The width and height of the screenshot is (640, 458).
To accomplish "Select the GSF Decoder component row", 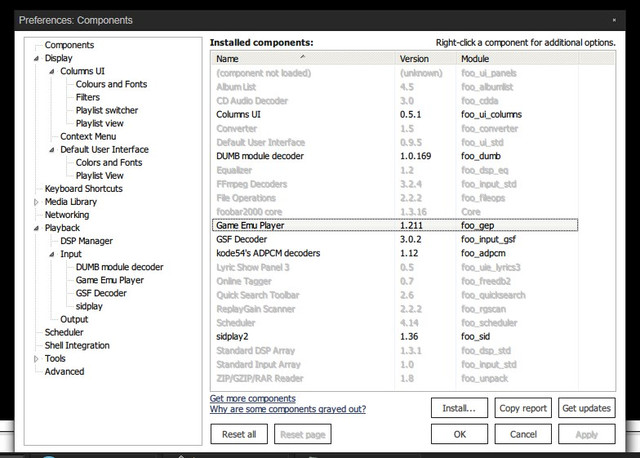I will click(395, 239).
